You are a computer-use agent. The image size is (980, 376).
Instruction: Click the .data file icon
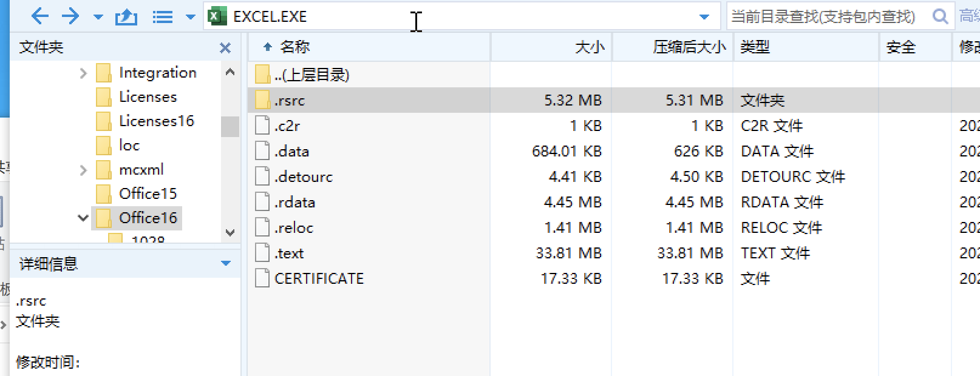(262, 151)
